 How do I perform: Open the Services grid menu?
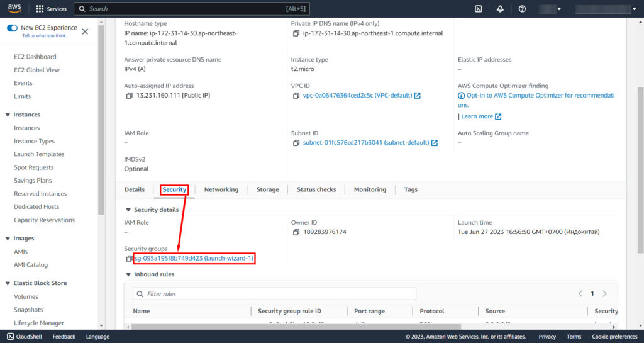click(52, 9)
